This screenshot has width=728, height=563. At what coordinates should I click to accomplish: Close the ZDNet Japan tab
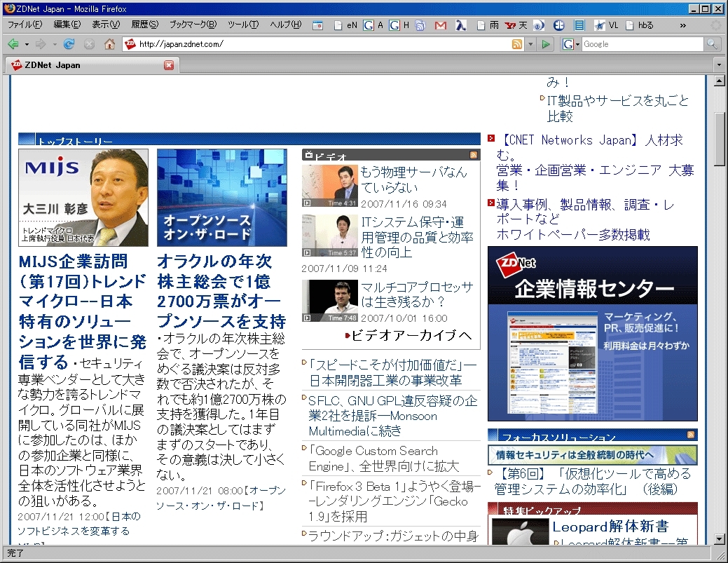point(169,65)
